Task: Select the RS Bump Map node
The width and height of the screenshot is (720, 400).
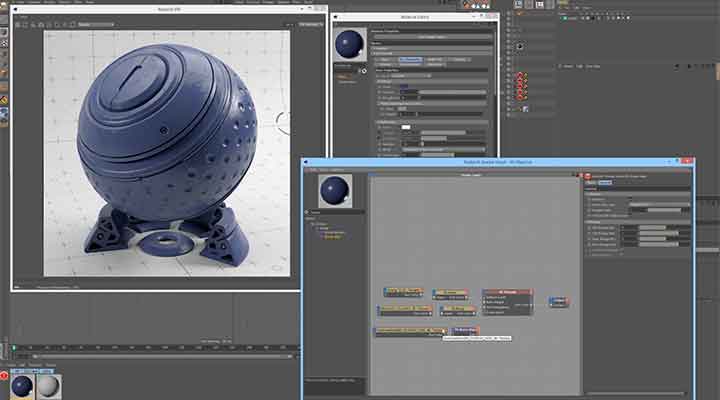Action: tap(464, 329)
